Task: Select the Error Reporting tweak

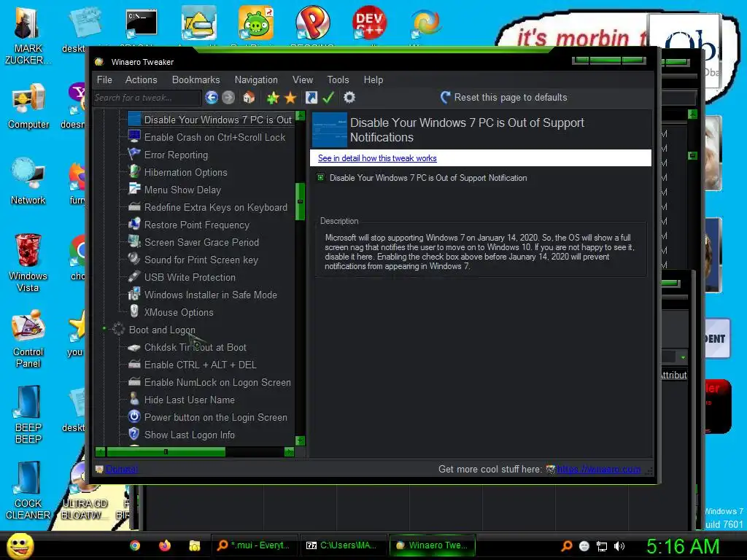Action: (x=176, y=155)
